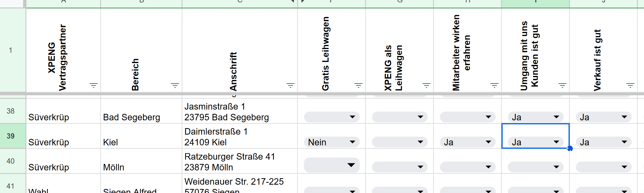Viewport: 644px width, 193px height.
Task: Select row 39 header
Action: [x=11, y=136]
